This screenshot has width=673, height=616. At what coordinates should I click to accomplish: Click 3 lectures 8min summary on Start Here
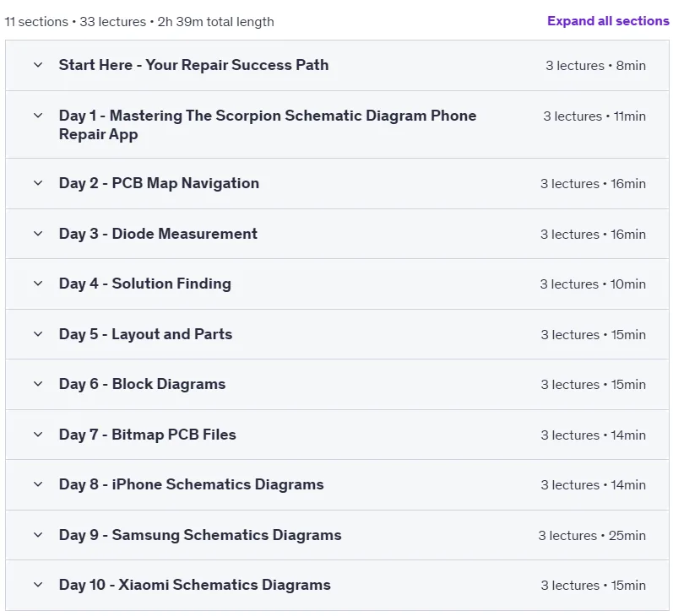click(595, 66)
